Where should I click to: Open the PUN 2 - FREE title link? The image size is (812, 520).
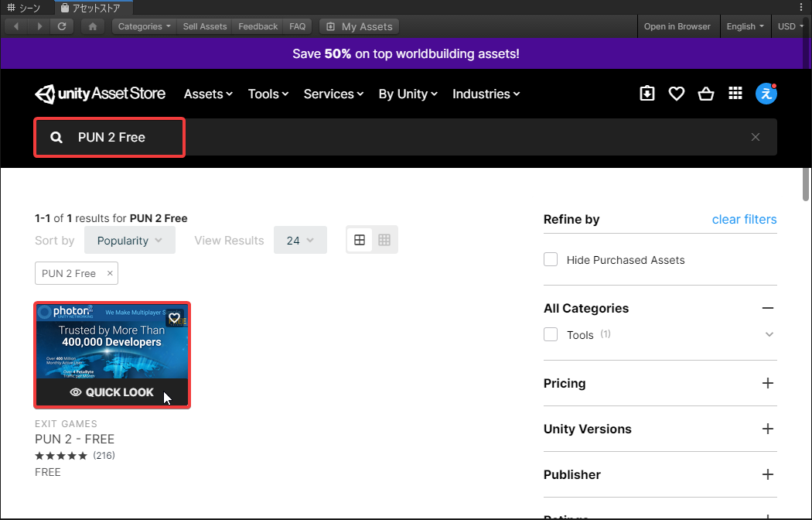74,440
